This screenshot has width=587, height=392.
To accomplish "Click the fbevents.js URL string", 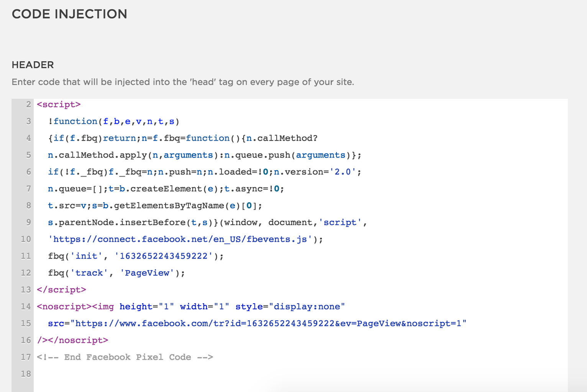I will coord(180,239).
